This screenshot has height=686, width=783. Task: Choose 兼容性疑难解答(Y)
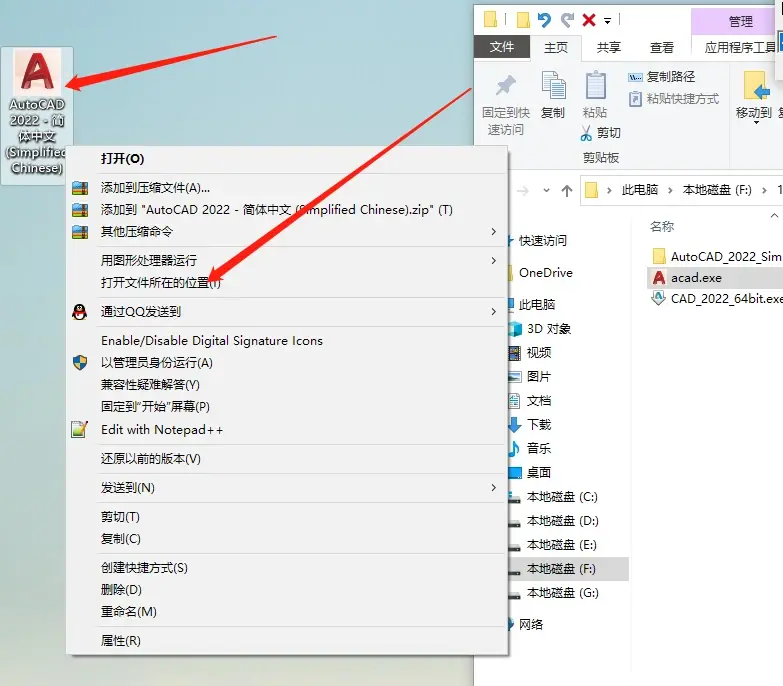pyautogui.click(x=287, y=384)
